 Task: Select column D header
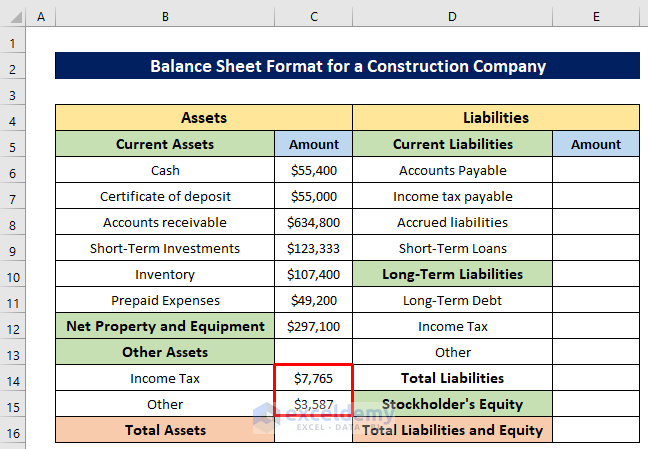pos(452,18)
